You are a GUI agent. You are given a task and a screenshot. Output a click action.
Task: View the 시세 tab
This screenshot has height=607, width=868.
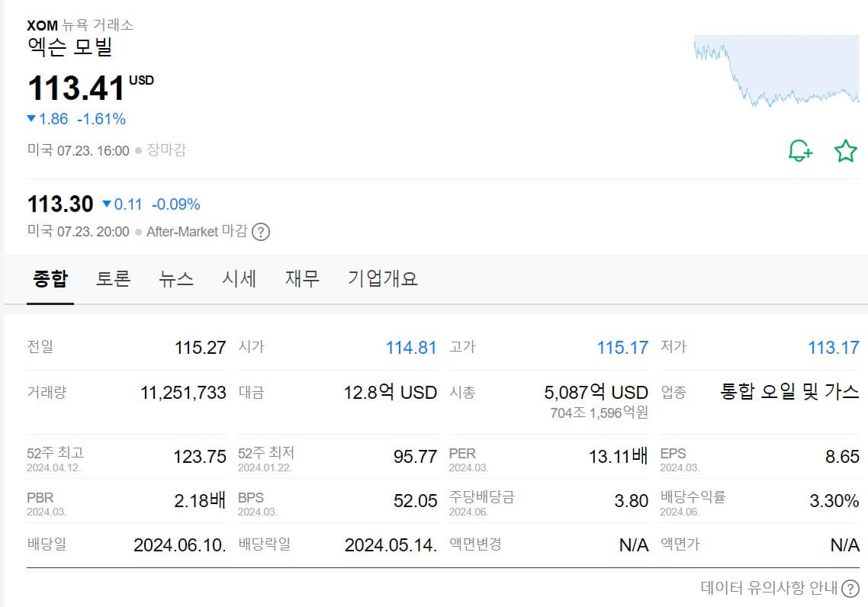point(239,278)
